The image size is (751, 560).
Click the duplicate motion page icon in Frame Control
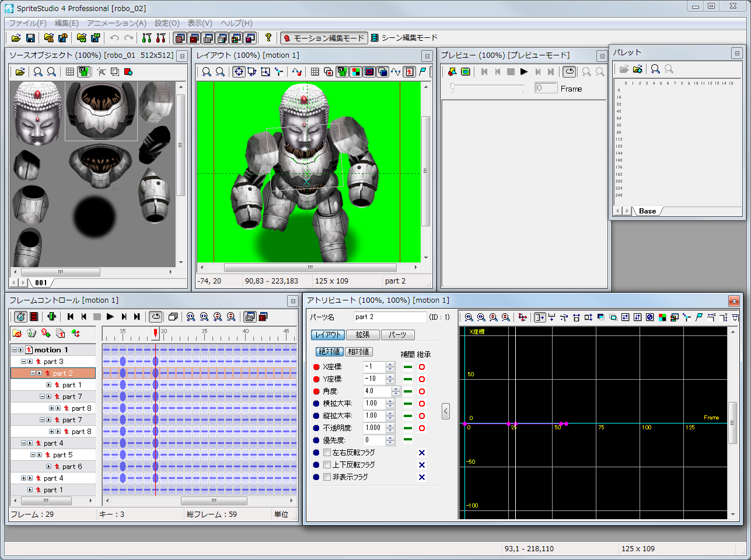[x=60, y=333]
